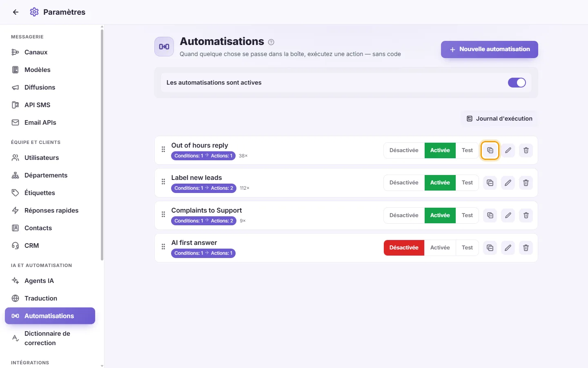
Task: Edit the Out of hours reply automation
Action: tap(508, 150)
